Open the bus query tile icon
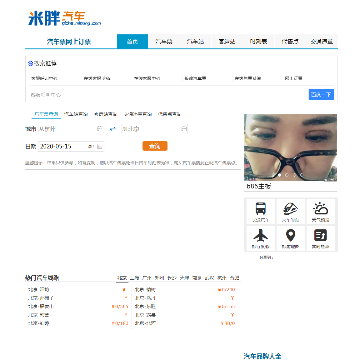360x360 pixels. tap(261, 209)
